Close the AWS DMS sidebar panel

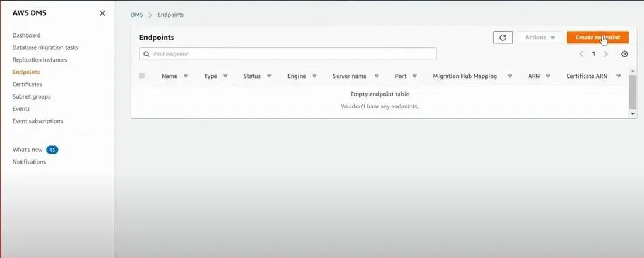coord(102,13)
